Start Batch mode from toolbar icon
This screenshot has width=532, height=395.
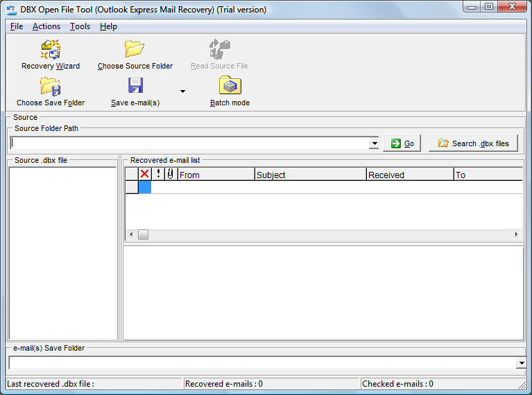[x=230, y=85]
